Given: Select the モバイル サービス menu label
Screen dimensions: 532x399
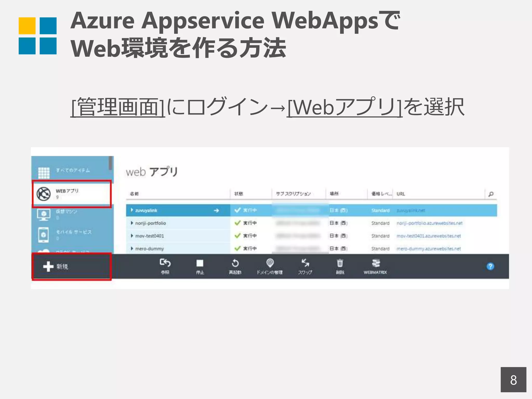Looking at the screenshot, I should click(x=74, y=232).
